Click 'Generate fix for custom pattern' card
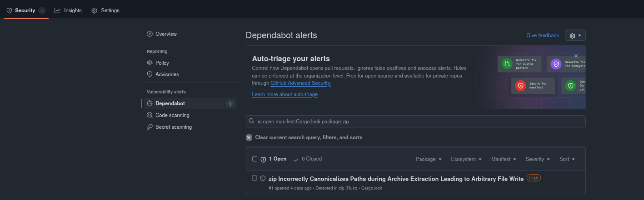The width and height of the screenshot is (644, 200). pyautogui.click(x=519, y=64)
